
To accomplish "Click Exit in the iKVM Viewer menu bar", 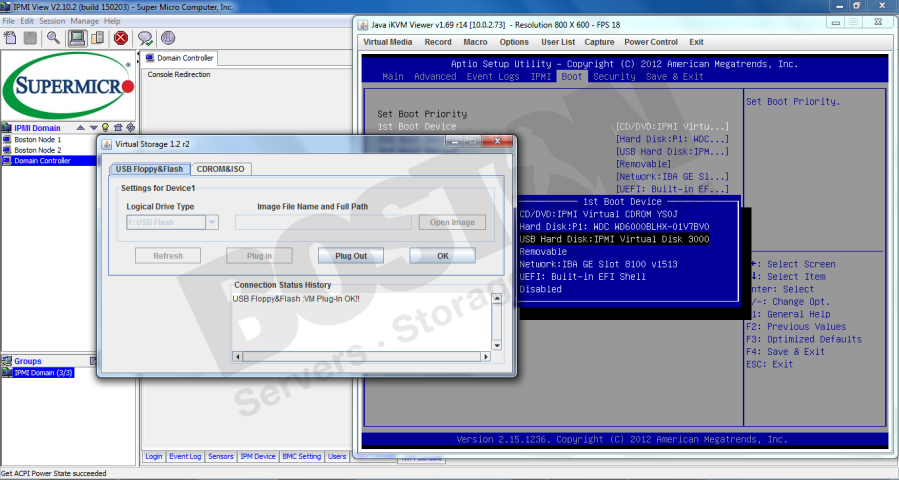I will pyautogui.click(x=696, y=42).
